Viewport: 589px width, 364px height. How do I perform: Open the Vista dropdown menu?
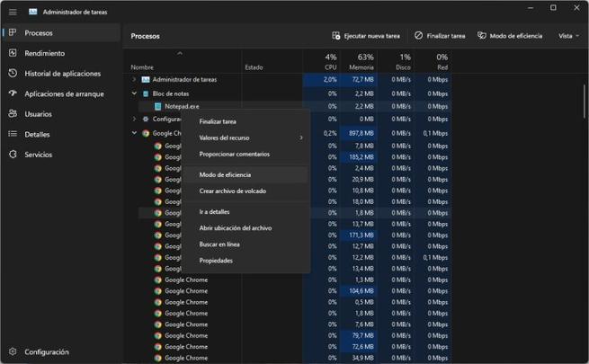568,36
